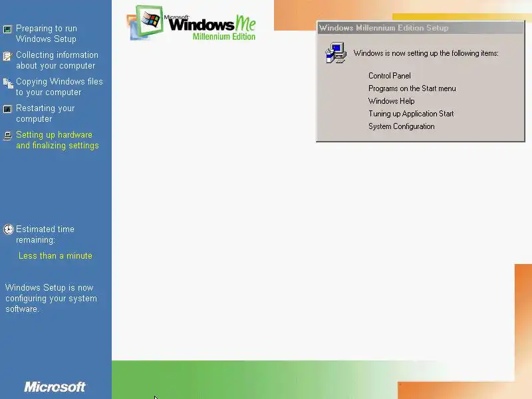The width and height of the screenshot is (532, 399).
Task: Click the Collecting information notepad icon
Action: click(x=7, y=56)
